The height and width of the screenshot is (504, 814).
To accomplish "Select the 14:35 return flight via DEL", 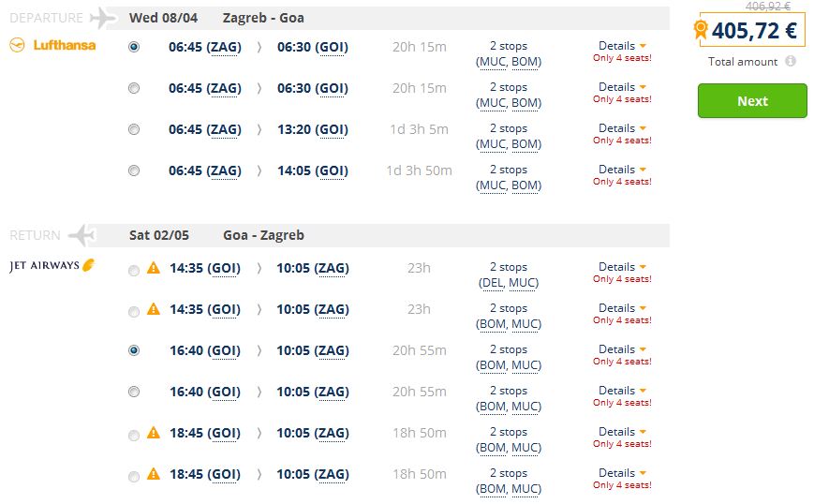I will point(134,271).
